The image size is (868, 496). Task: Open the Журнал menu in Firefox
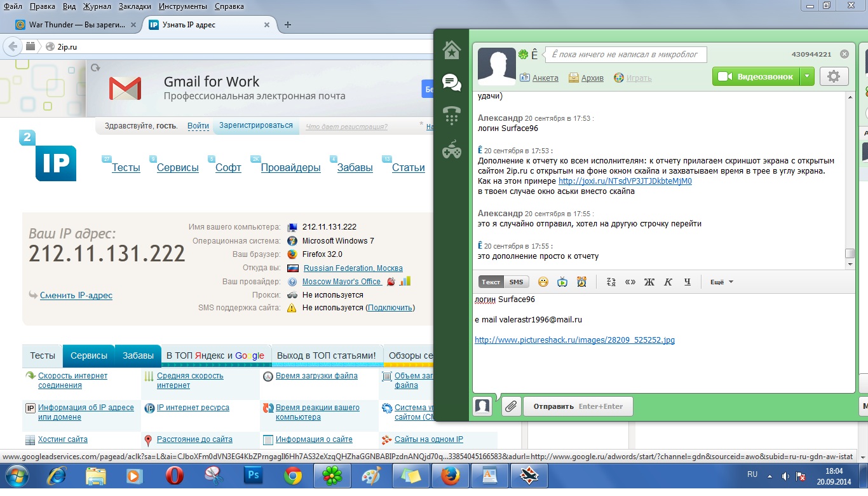coord(97,6)
